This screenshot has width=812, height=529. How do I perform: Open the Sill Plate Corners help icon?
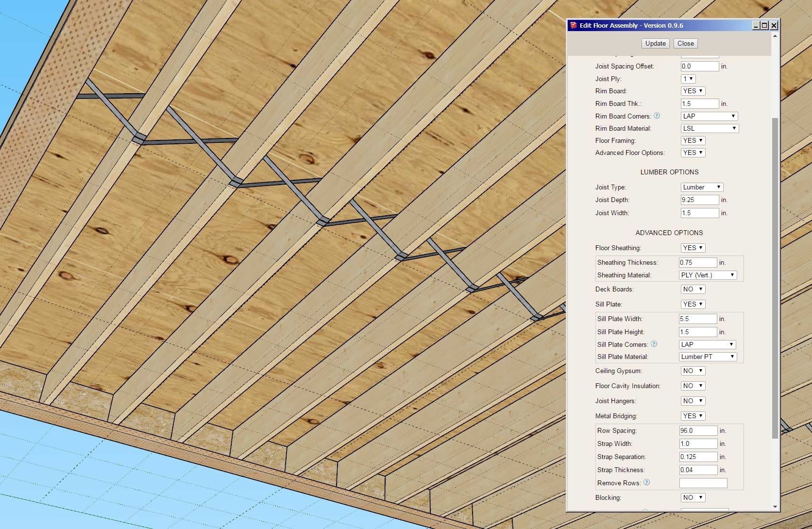pyautogui.click(x=654, y=344)
